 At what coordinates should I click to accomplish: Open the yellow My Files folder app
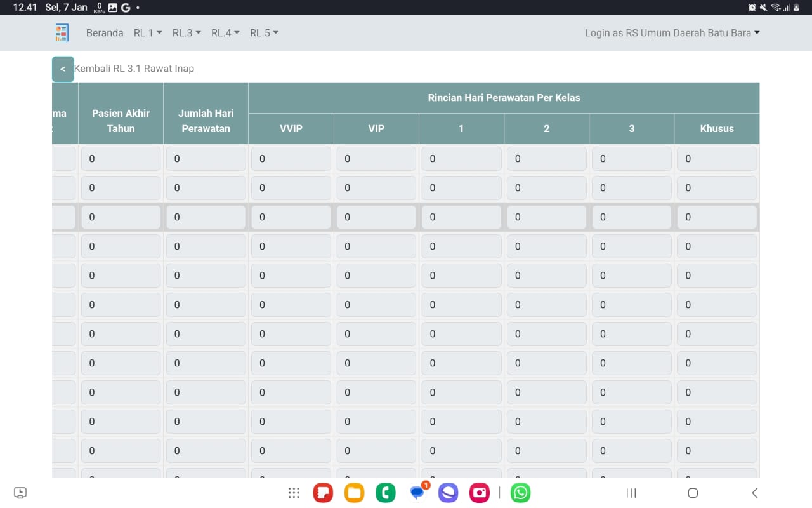point(355,493)
